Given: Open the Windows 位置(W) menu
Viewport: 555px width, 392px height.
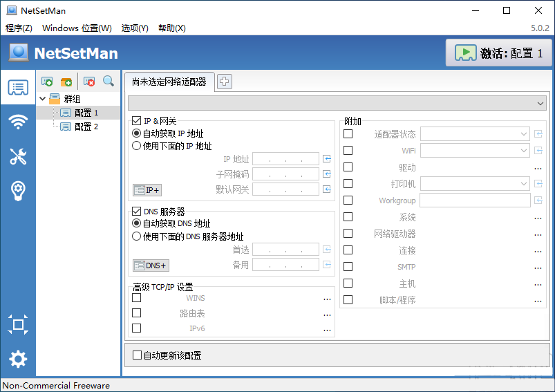Looking at the screenshot, I should click(x=77, y=28).
